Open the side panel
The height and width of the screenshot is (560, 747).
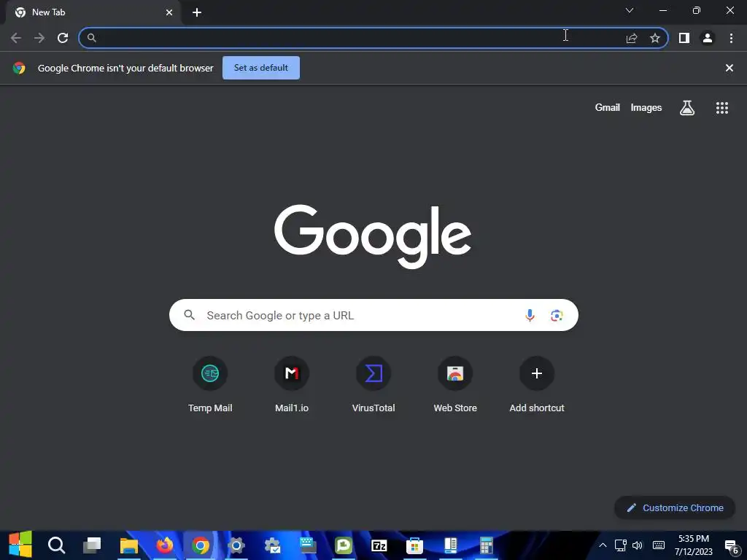pos(684,38)
